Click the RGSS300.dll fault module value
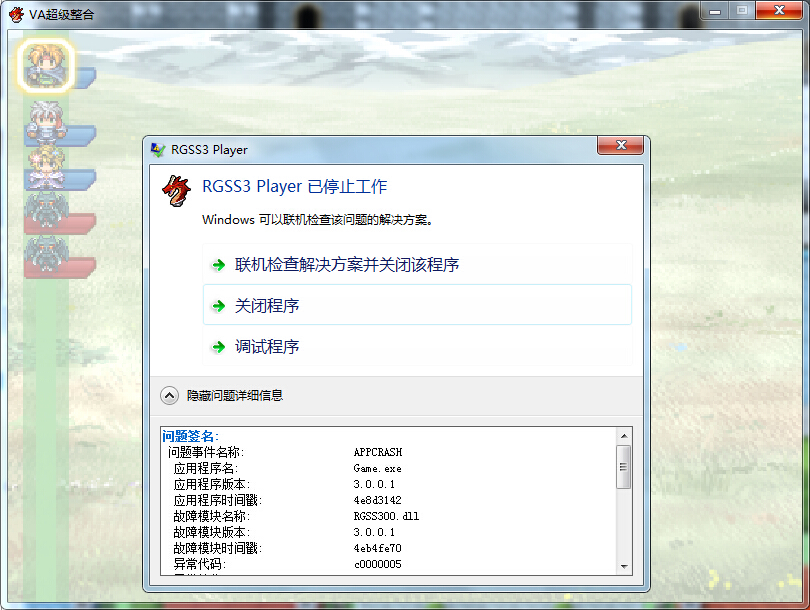Screen dimensions: 810x610 click(x=386, y=516)
